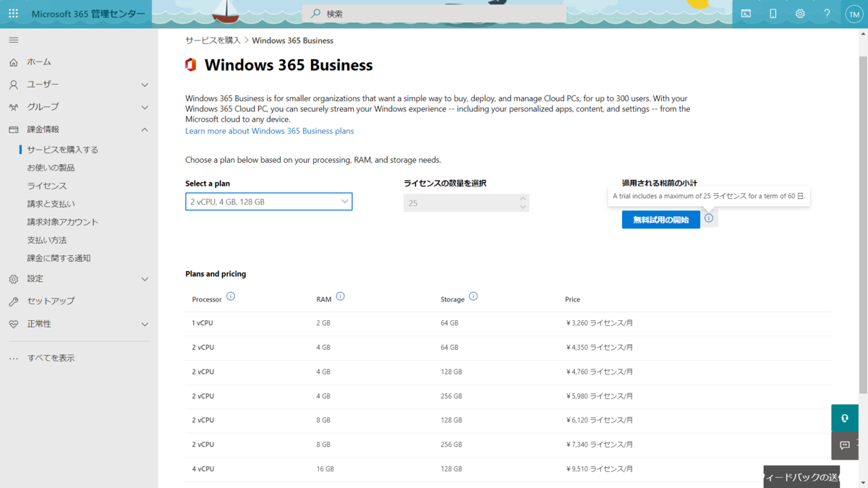868x488 pixels.
Task: Increase license quantity with up arrow
Action: coord(523,198)
